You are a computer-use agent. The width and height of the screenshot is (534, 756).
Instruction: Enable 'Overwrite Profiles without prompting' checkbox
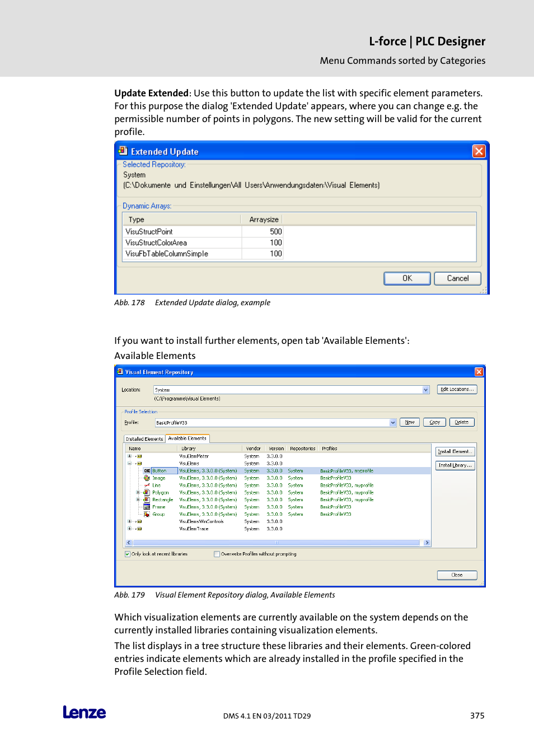click(x=217, y=554)
